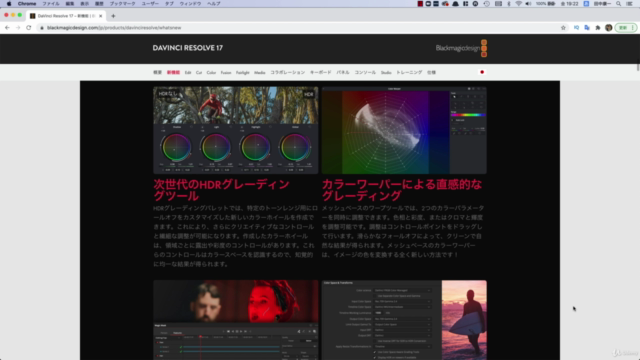Open the 概要 page nav link
Image resolution: width=640 pixels, height=360 pixels.
coord(158,73)
